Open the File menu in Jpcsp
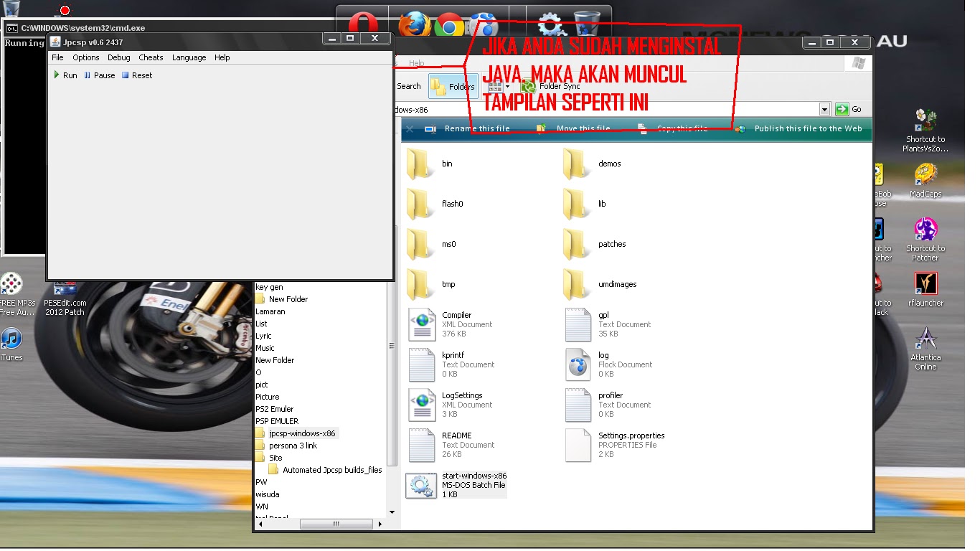Image resolution: width=980 pixels, height=551 pixels. pyautogui.click(x=57, y=57)
